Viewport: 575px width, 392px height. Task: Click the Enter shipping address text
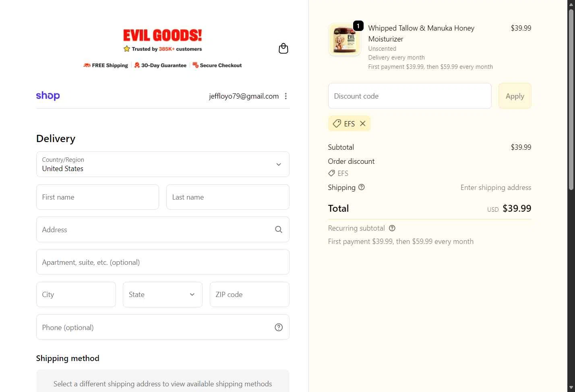tap(496, 188)
